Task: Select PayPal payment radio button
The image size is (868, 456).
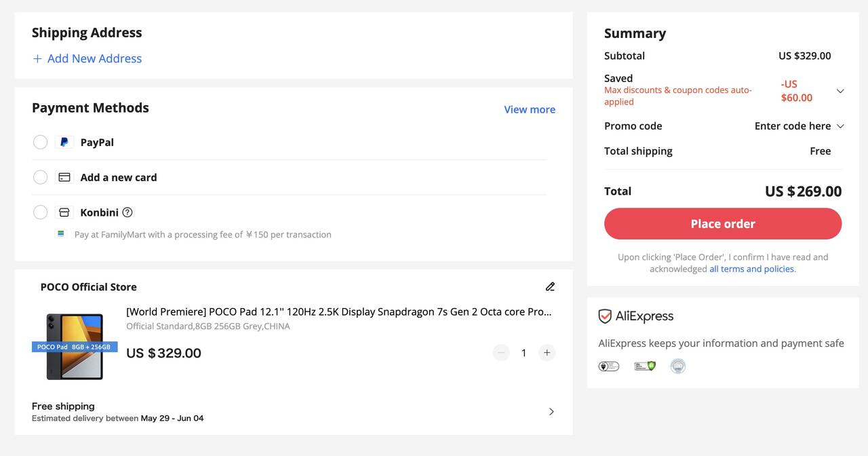Action: click(41, 142)
